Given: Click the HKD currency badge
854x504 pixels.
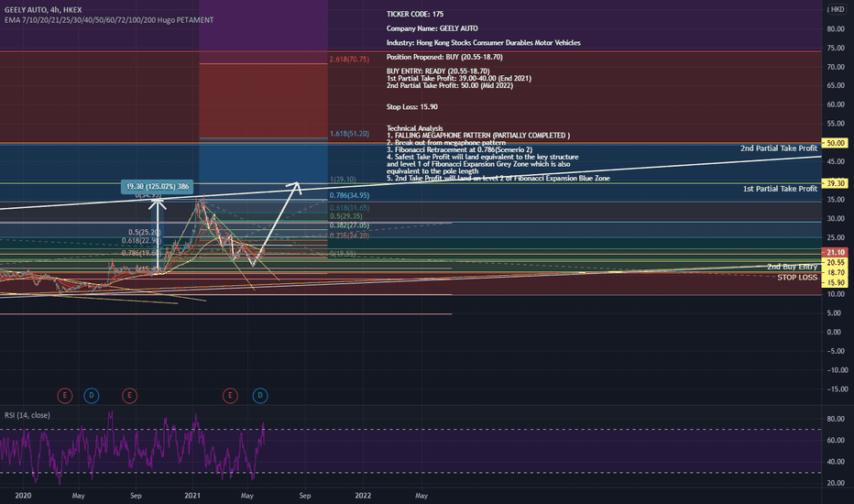Looking at the screenshot, I should [838, 9].
